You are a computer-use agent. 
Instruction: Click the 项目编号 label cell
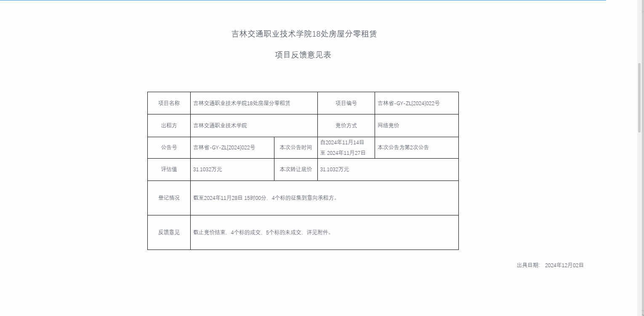pyautogui.click(x=346, y=103)
